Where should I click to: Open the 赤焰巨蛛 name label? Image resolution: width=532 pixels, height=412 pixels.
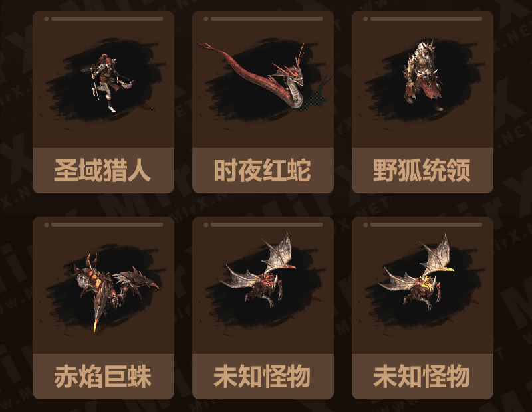(x=103, y=376)
